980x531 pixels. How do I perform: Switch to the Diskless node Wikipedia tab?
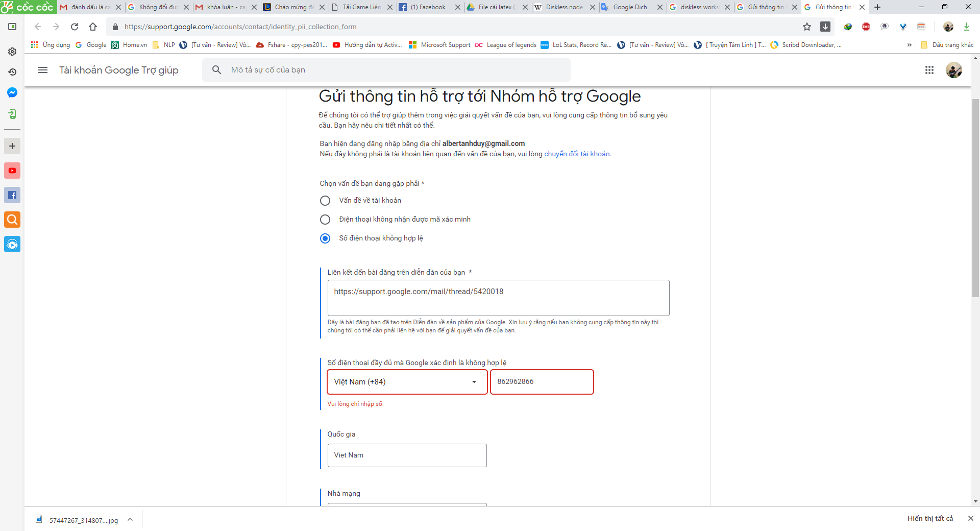[565, 7]
